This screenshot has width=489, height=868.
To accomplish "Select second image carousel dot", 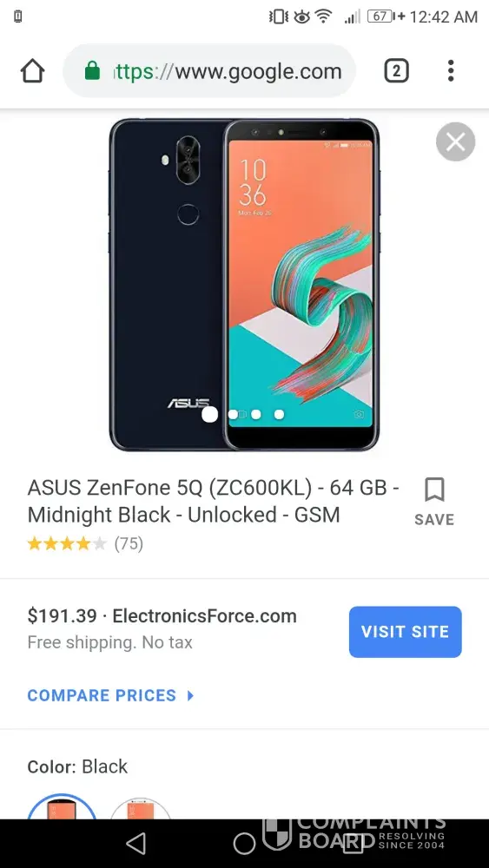I will (x=233, y=414).
